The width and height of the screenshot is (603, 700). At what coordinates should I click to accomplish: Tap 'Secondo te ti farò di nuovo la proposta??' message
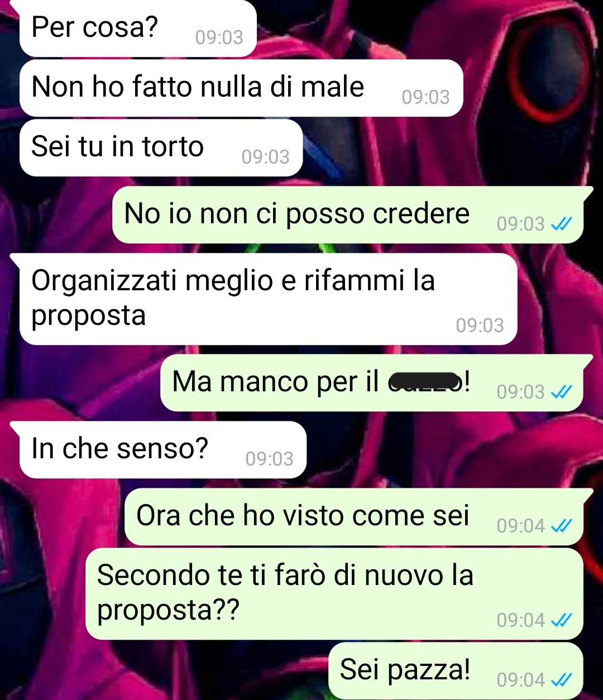334,594
